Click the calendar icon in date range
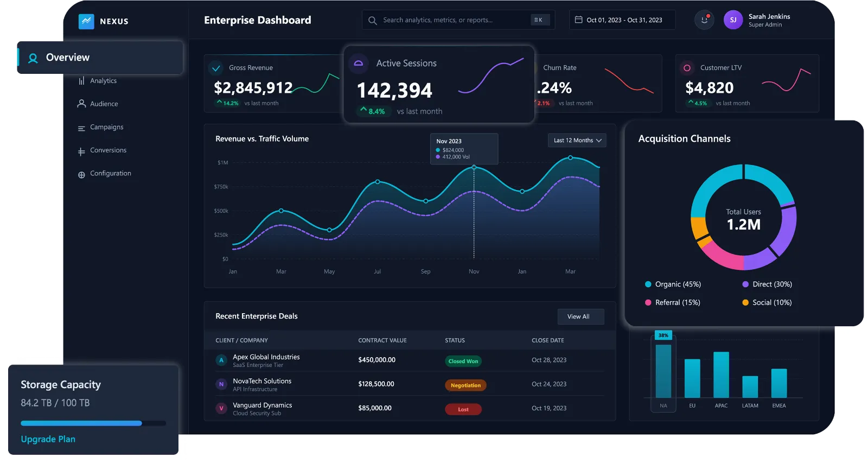 point(578,20)
